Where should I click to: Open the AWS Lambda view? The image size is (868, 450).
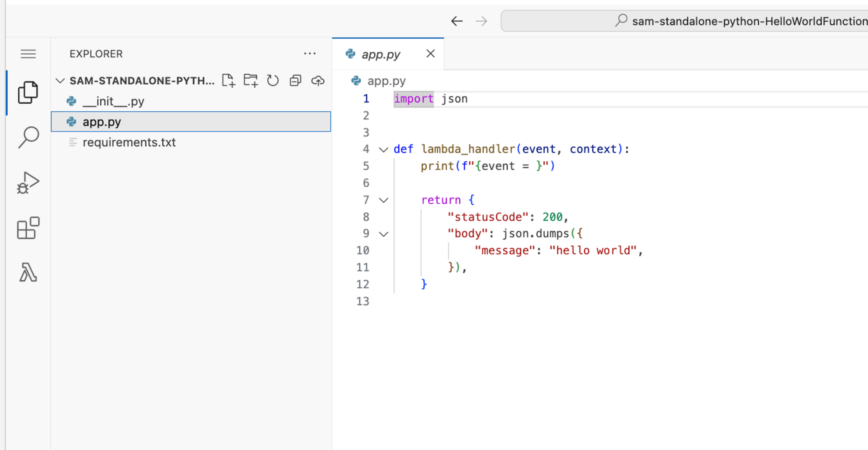pos(28,273)
